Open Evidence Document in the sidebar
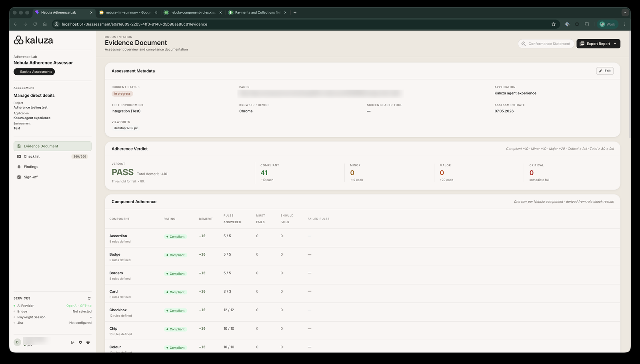This screenshot has width=640, height=364. click(52, 146)
